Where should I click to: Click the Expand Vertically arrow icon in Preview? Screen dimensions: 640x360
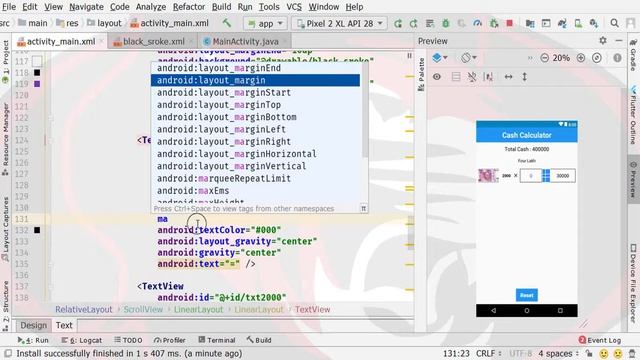524,76
